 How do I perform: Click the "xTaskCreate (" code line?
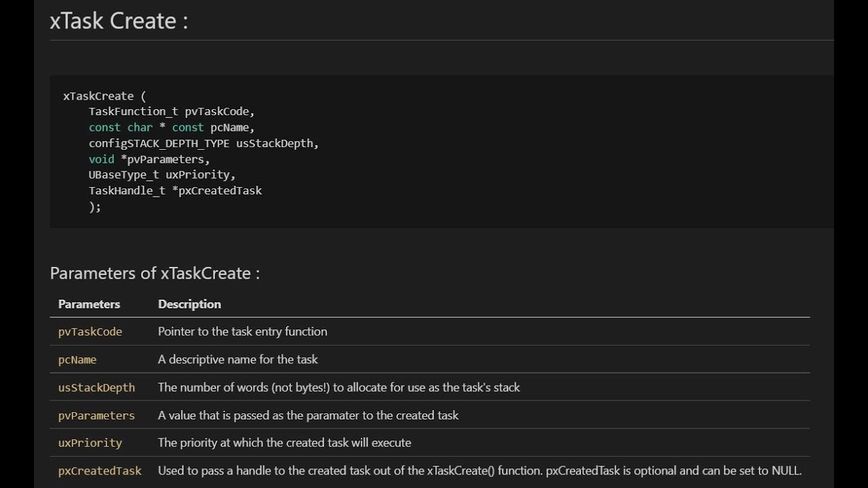pos(104,96)
